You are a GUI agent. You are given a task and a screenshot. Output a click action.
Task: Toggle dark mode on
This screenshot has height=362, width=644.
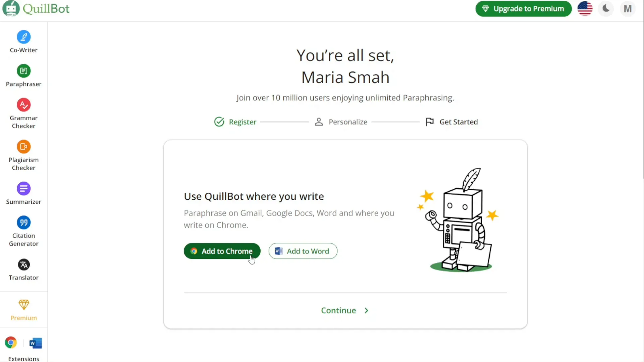click(606, 8)
